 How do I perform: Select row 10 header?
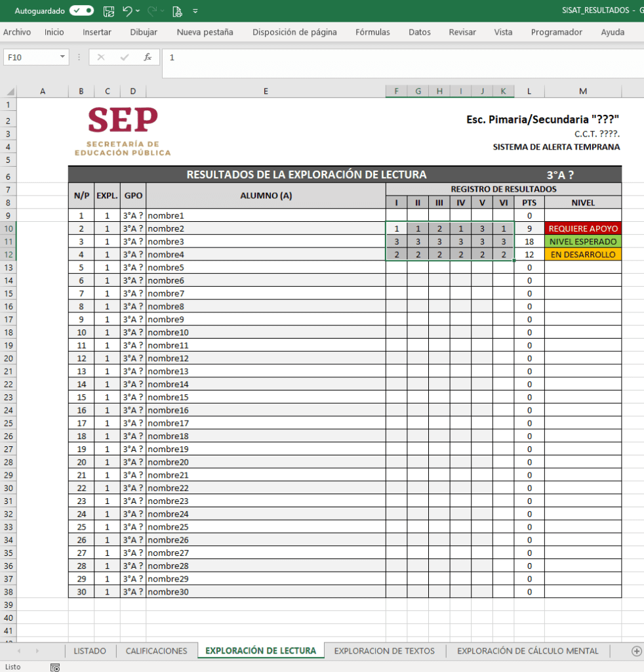click(8, 228)
